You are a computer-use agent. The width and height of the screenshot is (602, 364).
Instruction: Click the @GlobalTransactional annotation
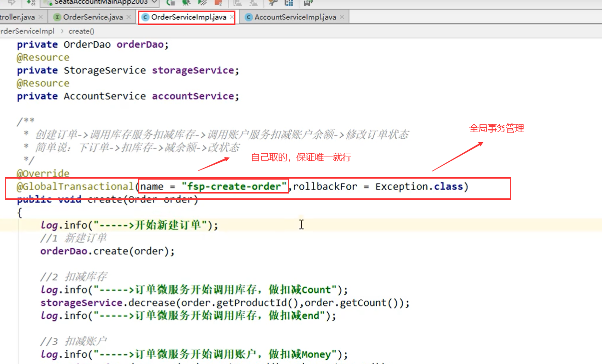pyautogui.click(x=74, y=187)
